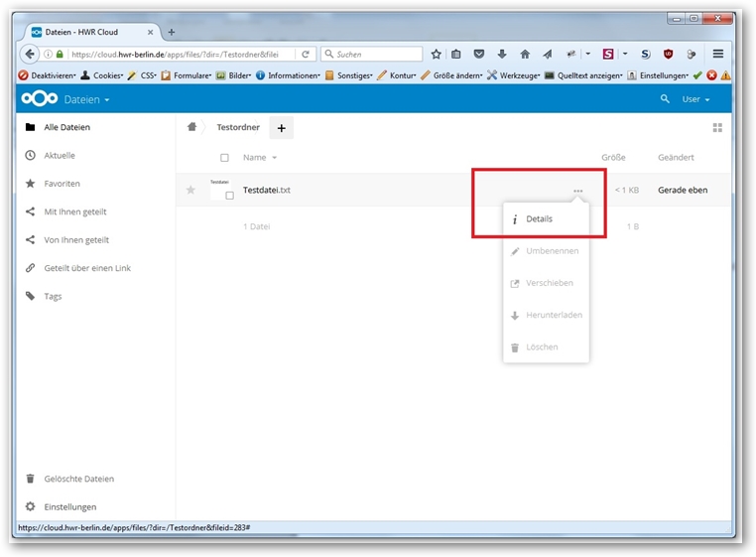
Task: Click the browser home icon
Action: pyautogui.click(x=525, y=54)
